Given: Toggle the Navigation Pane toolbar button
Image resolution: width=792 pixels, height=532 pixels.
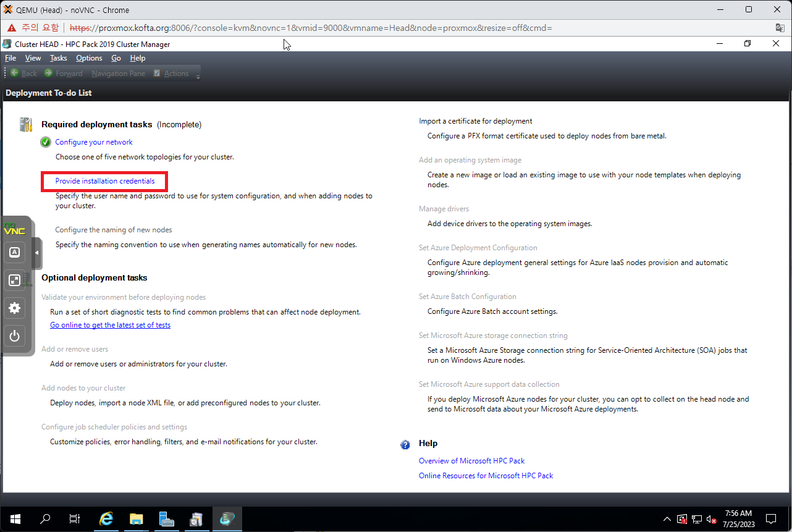Looking at the screenshot, I should pos(118,74).
